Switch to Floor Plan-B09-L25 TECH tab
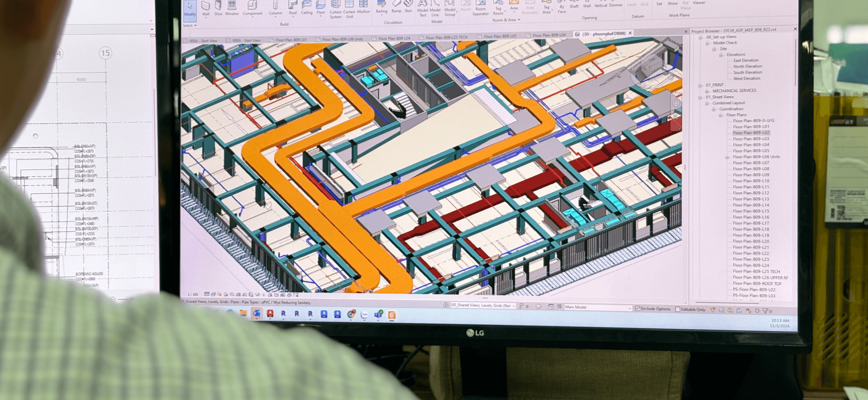This screenshot has width=868, height=400. click(444, 37)
